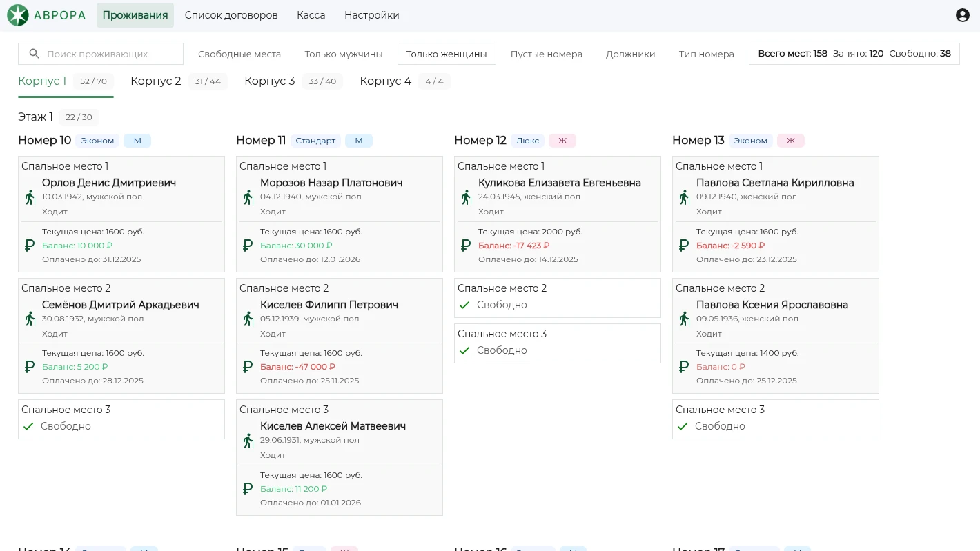Viewport: 980px width, 551px height.
Task: Click the magnifier icon in search field
Action: tap(34, 54)
